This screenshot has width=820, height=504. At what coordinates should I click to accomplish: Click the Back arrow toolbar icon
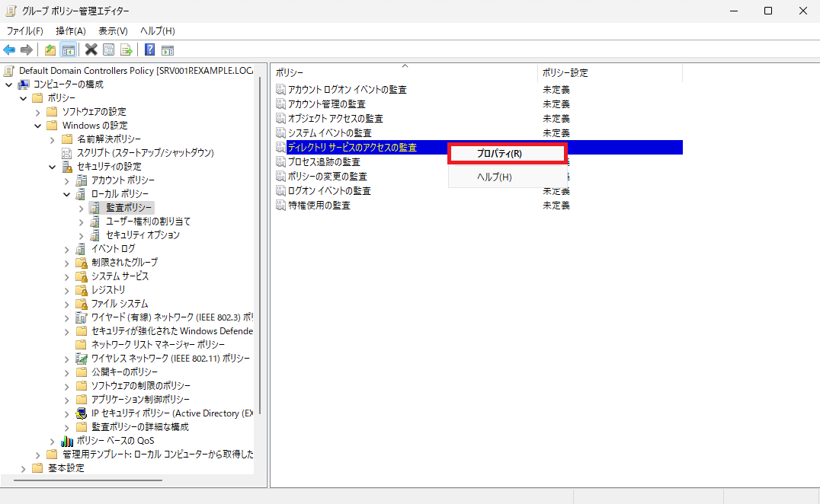(x=9, y=49)
